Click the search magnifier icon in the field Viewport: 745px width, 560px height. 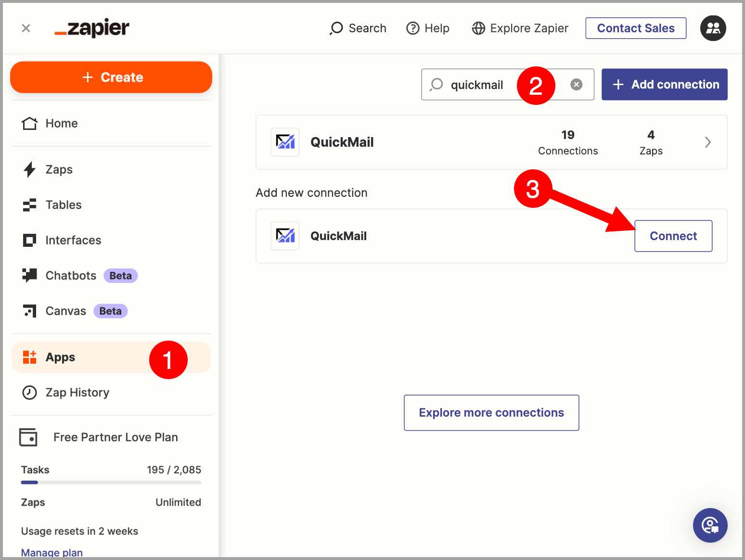436,85
